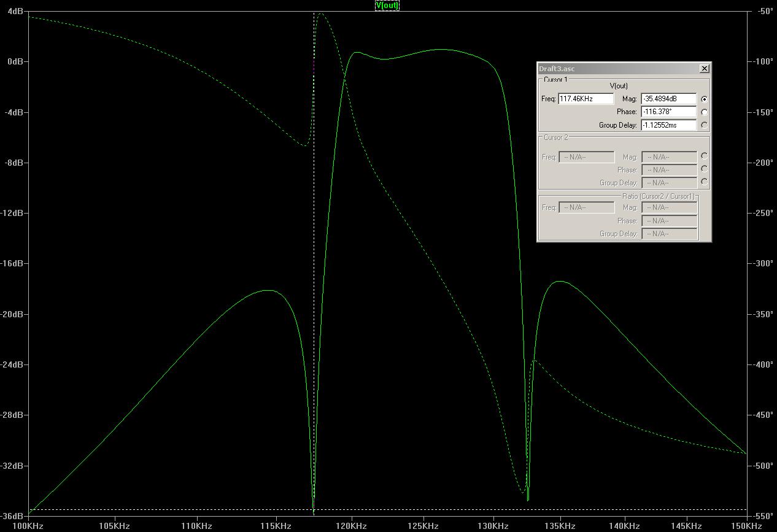Click the Draft3.asc dialog title bar

[614, 69]
